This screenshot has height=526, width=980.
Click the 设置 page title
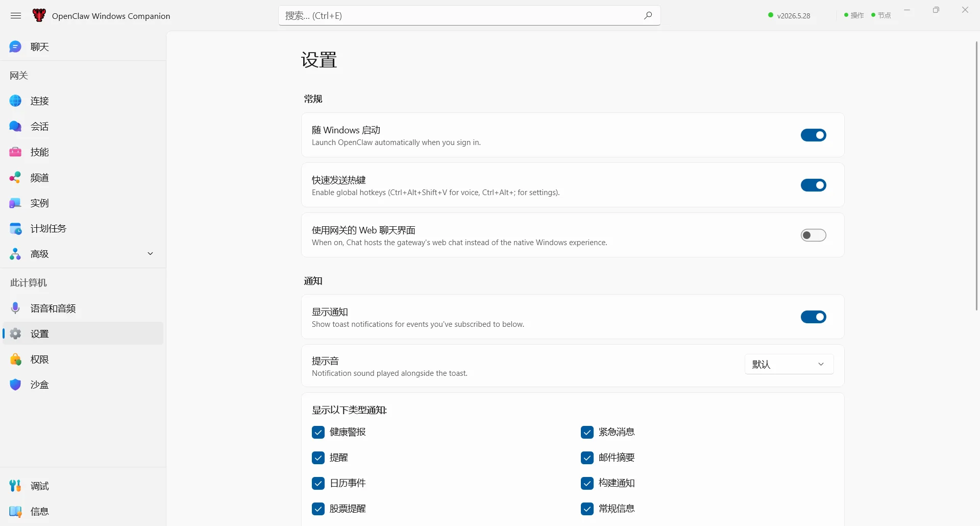pyautogui.click(x=319, y=60)
